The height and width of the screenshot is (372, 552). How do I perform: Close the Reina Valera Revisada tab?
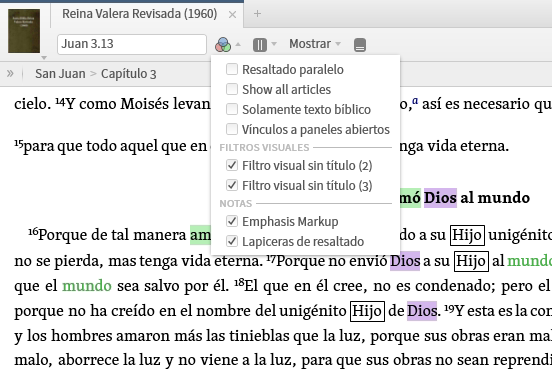(x=232, y=14)
